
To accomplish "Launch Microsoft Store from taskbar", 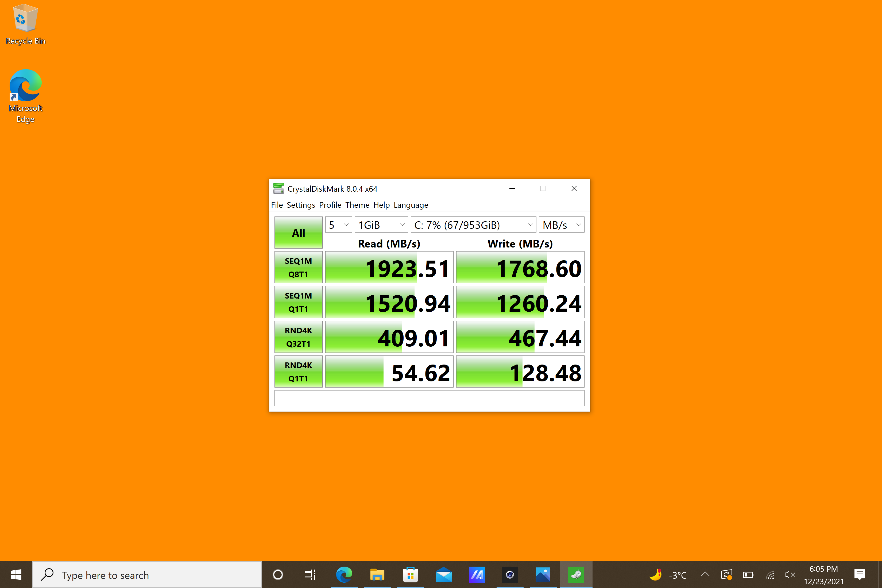I will 410,574.
